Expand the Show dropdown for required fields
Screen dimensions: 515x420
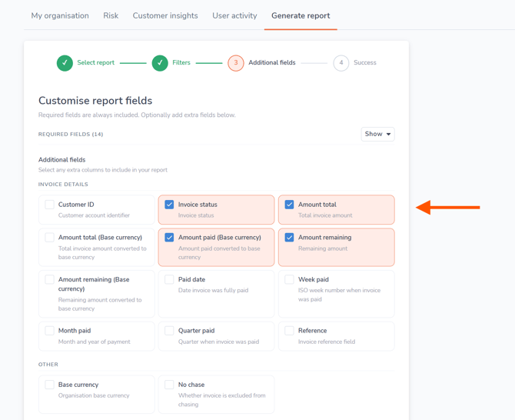377,134
